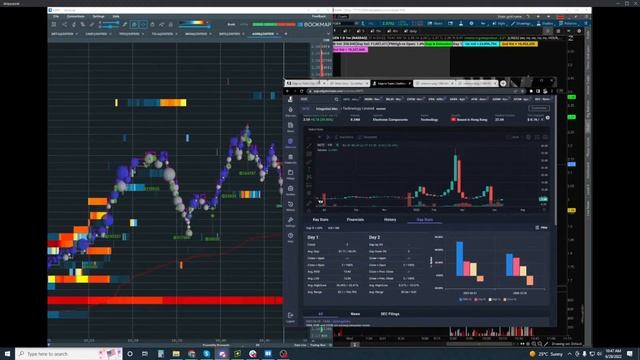Open dropdown arrow on sixth Bookmap instrument tab

[x=244, y=34]
